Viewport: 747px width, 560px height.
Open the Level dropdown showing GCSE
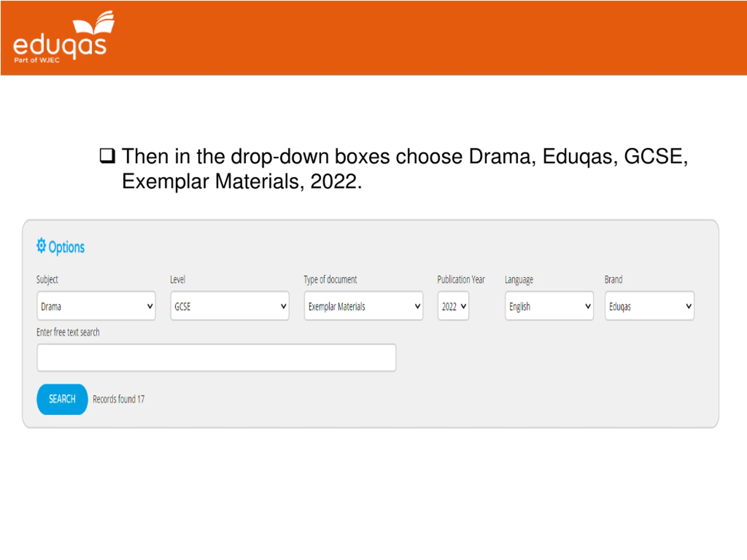click(x=230, y=306)
